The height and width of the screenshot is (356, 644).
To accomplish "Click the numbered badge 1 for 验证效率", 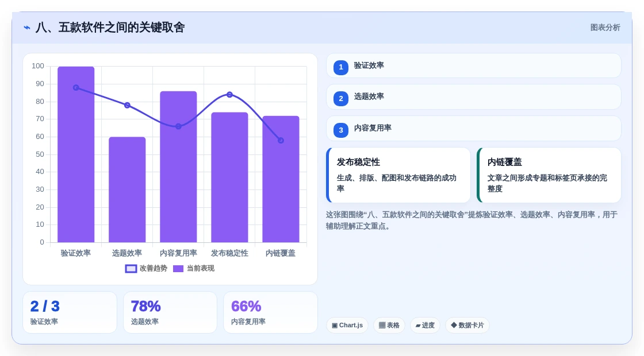I will tap(341, 67).
